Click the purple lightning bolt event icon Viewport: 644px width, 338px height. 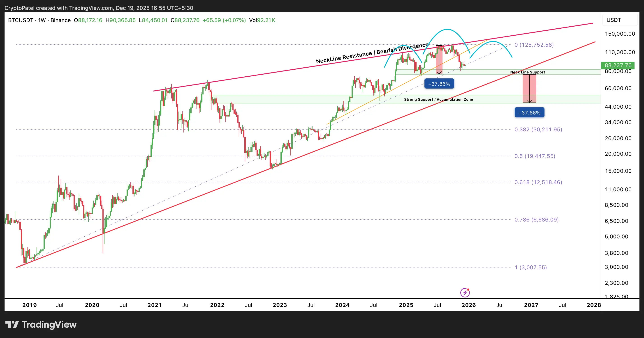point(465,292)
